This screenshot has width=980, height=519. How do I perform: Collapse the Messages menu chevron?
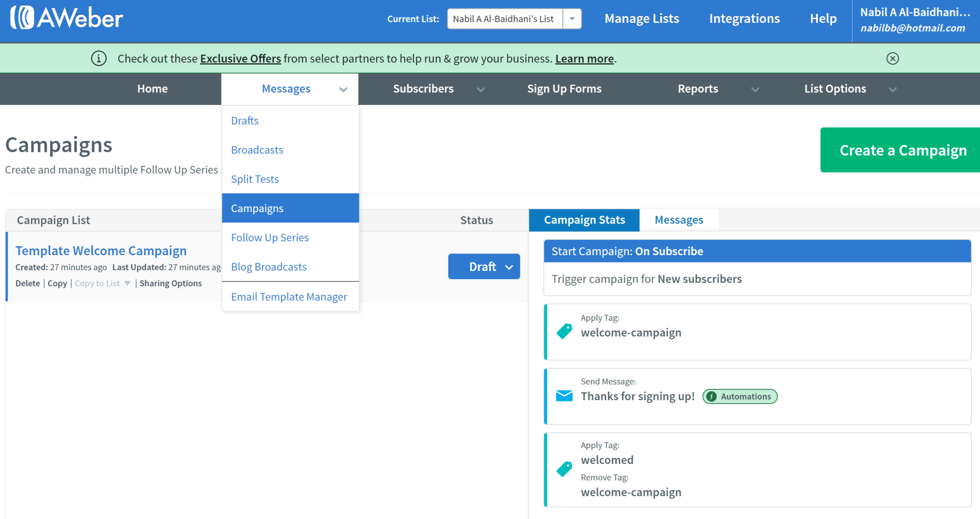(x=343, y=90)
